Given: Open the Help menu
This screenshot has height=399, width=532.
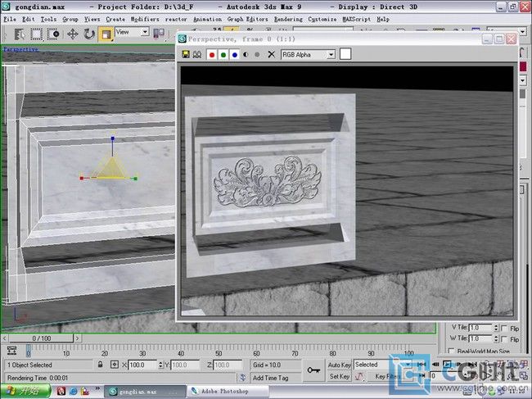Looking at the screenshot, I should coord(383,20).
